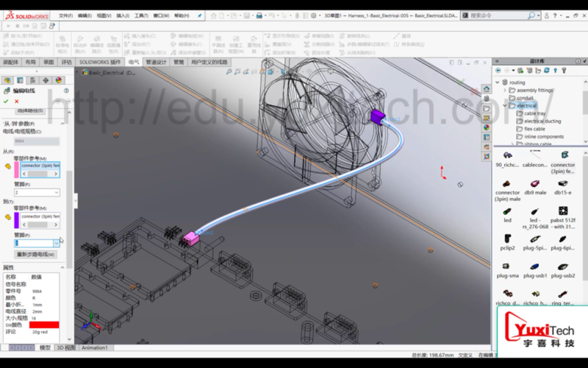Screen dimensions: 588x368
Task: Select the plug-usb1 library part
Action: pos(535,271)
